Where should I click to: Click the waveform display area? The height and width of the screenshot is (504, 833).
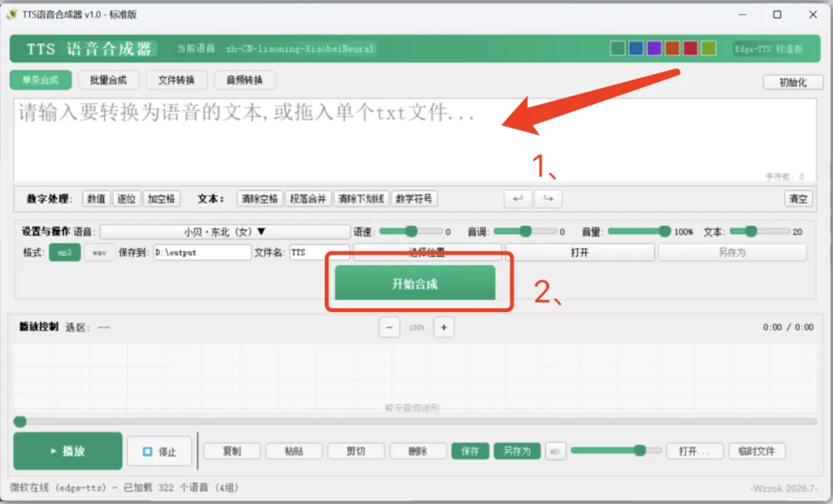point(415,377)
